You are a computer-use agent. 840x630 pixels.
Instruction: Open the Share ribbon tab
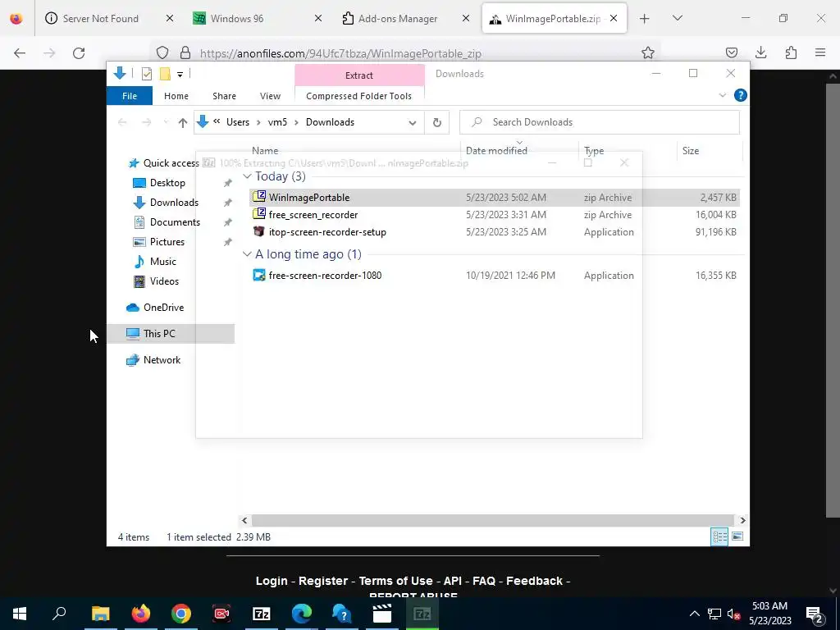pyautogui.click(x=224, y=96)
